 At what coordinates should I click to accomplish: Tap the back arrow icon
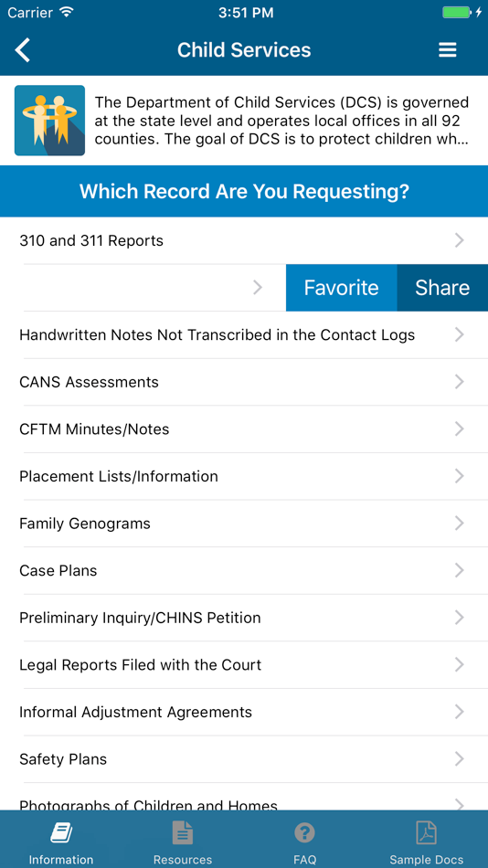(x=23, y=50)
